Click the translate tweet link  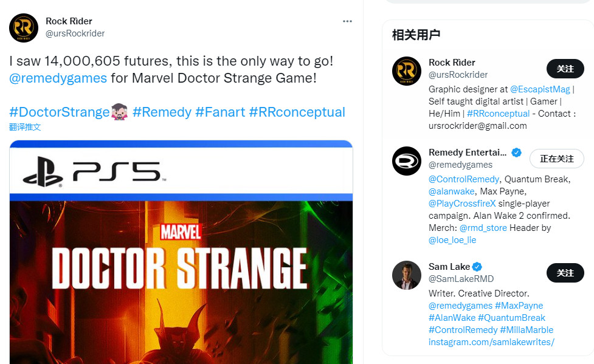click(25, 127)
